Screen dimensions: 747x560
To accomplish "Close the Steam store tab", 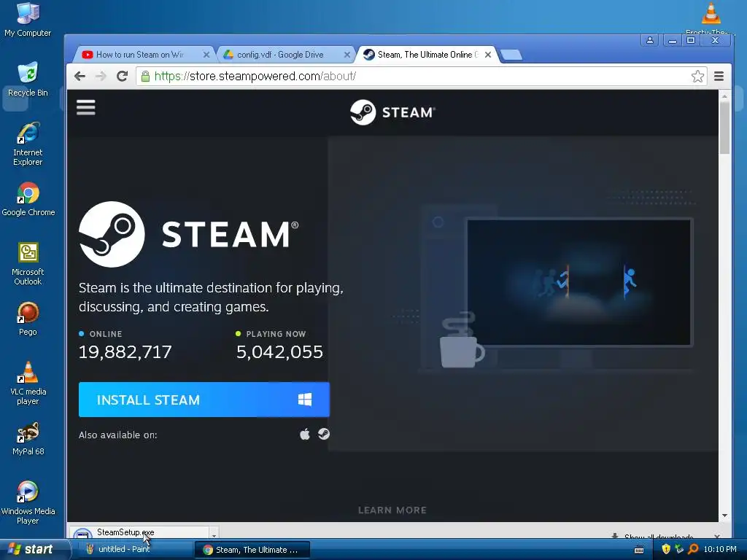I will click(488, 55).
